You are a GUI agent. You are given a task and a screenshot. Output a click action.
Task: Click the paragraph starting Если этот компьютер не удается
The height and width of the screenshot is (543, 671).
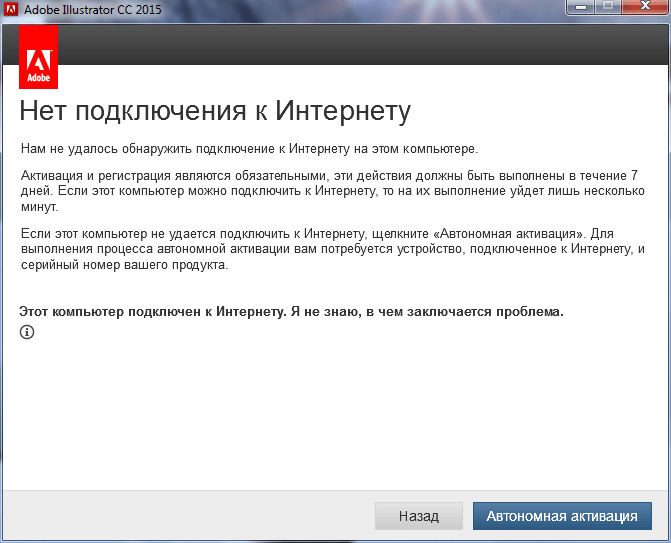[333, 249]
